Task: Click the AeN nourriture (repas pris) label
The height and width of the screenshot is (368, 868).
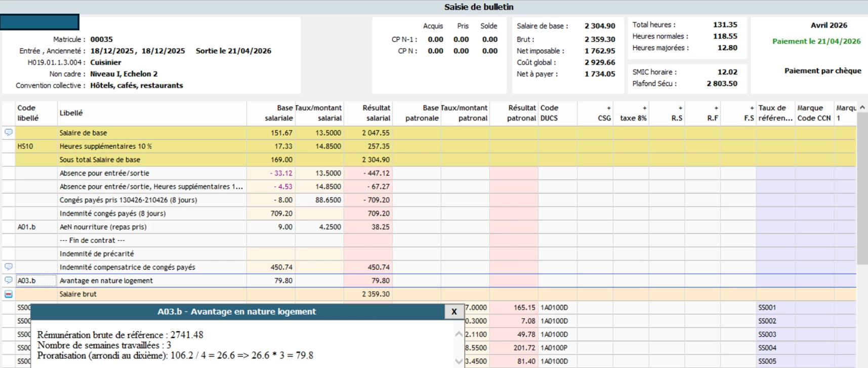Action: (103, 227)
